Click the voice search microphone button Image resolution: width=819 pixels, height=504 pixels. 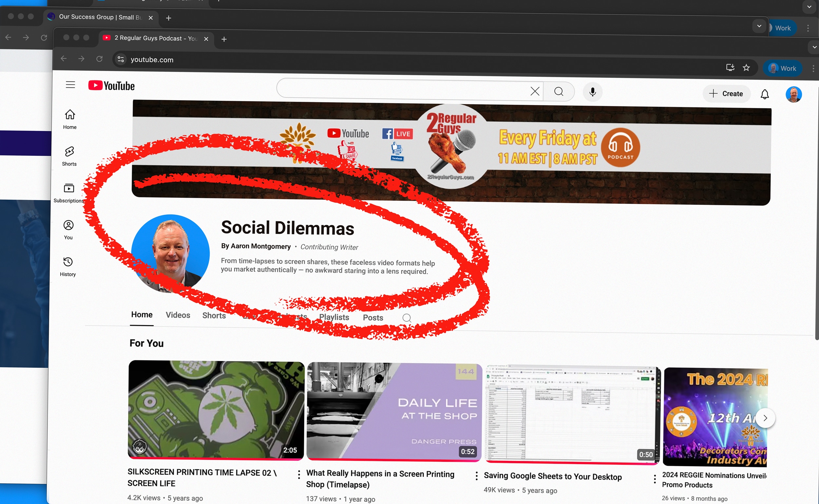(x=593, y=92)
